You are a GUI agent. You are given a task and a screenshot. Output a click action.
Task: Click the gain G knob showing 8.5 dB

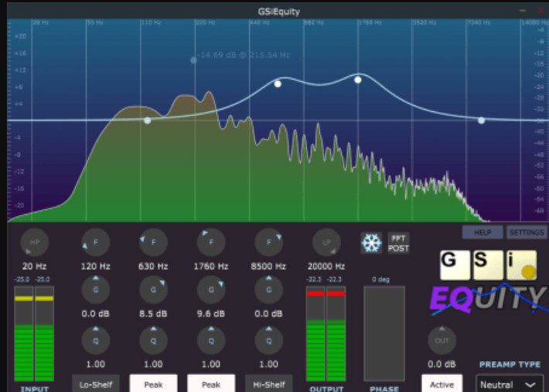pos(153,290)
